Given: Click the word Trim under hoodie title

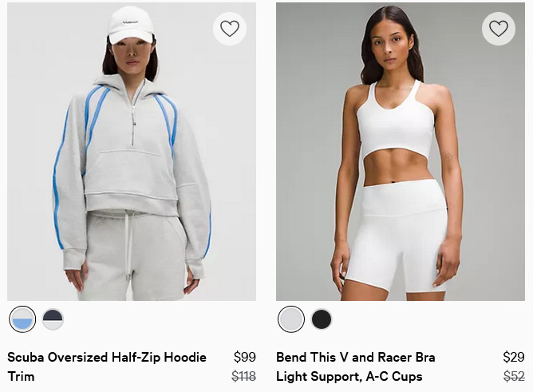Looking at the screenshot, I should coord(21,377).
